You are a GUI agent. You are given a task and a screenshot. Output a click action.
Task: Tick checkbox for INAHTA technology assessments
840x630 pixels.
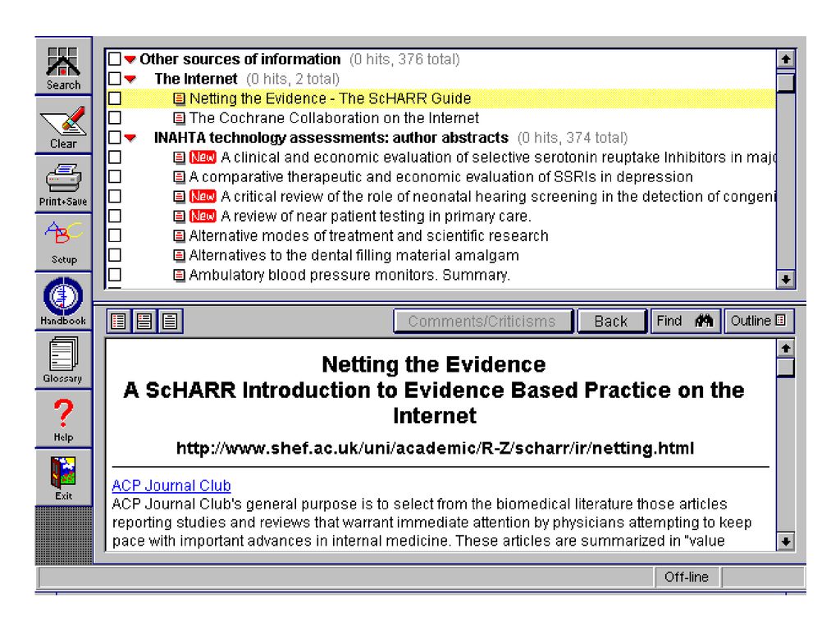(115, 138)
